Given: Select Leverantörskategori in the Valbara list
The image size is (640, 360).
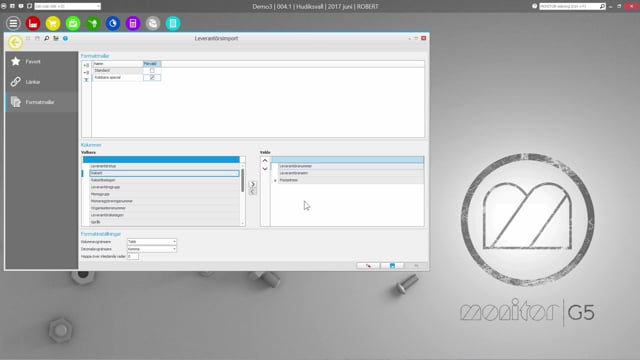Looking at the screenshot, I should 164,215.
